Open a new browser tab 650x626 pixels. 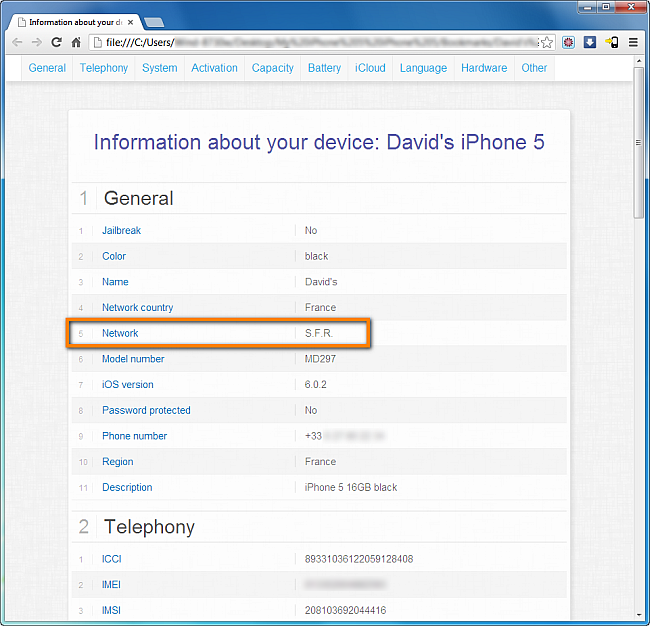pos(154,22)
